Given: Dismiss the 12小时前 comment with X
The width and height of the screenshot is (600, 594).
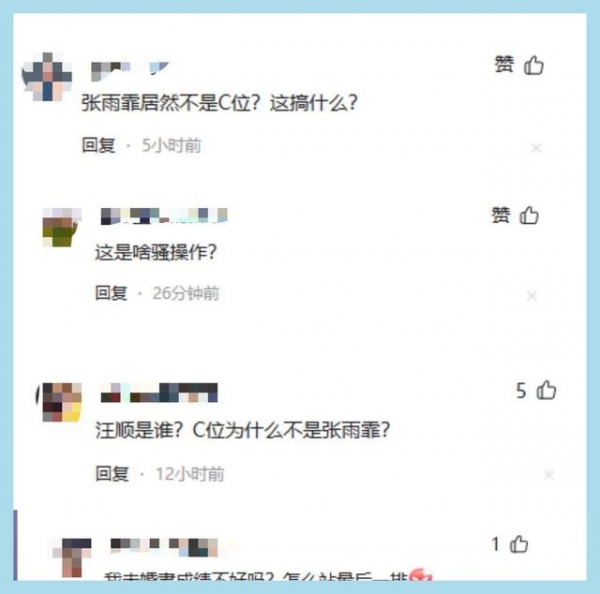Looking at the screenshot, I should pos(548,475).
